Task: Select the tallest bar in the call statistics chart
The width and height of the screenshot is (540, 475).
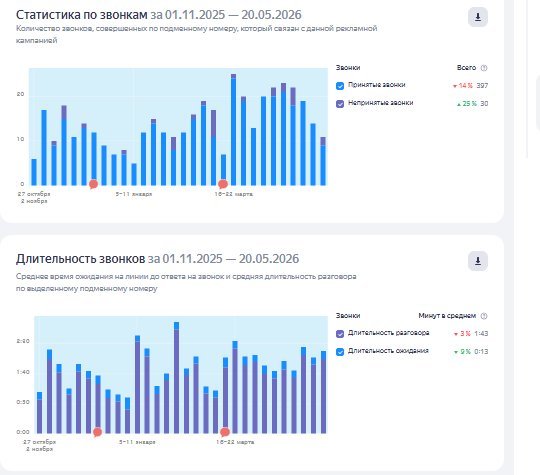Action: coord(233,130)
